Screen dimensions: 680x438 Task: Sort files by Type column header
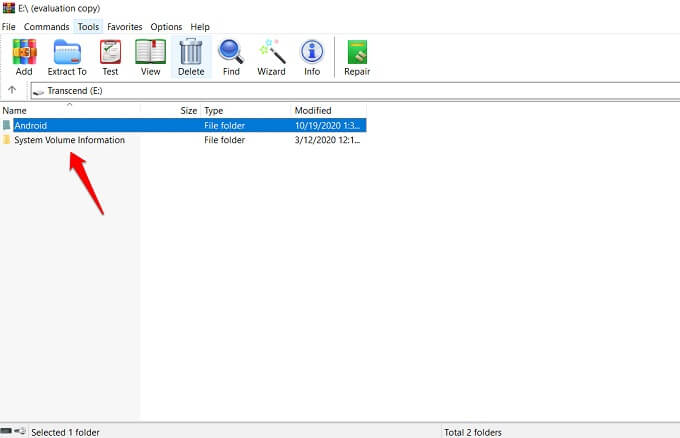pyautogui.click(x=245, y=110)
